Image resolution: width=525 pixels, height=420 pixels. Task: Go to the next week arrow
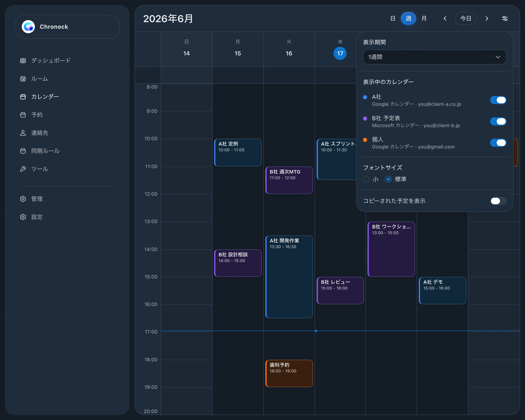pos(487,18)
